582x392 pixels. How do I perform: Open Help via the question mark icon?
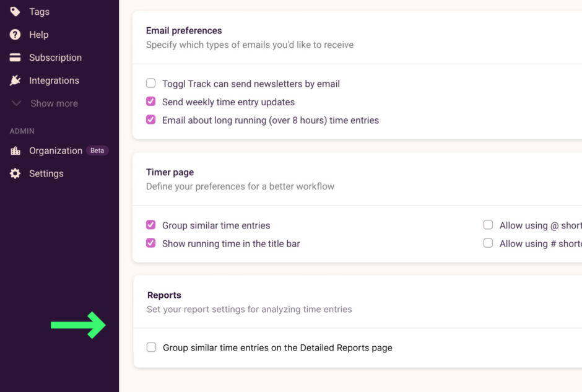point(15,35)
